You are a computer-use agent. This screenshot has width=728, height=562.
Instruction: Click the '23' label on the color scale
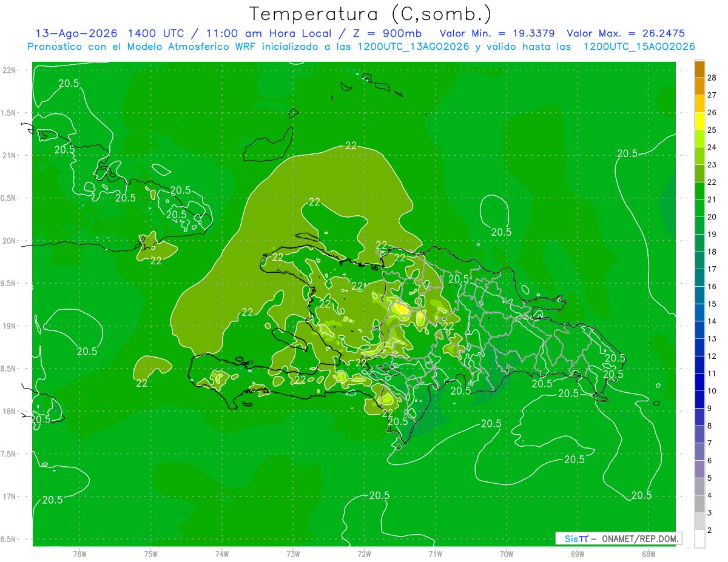tap(712, 165)
